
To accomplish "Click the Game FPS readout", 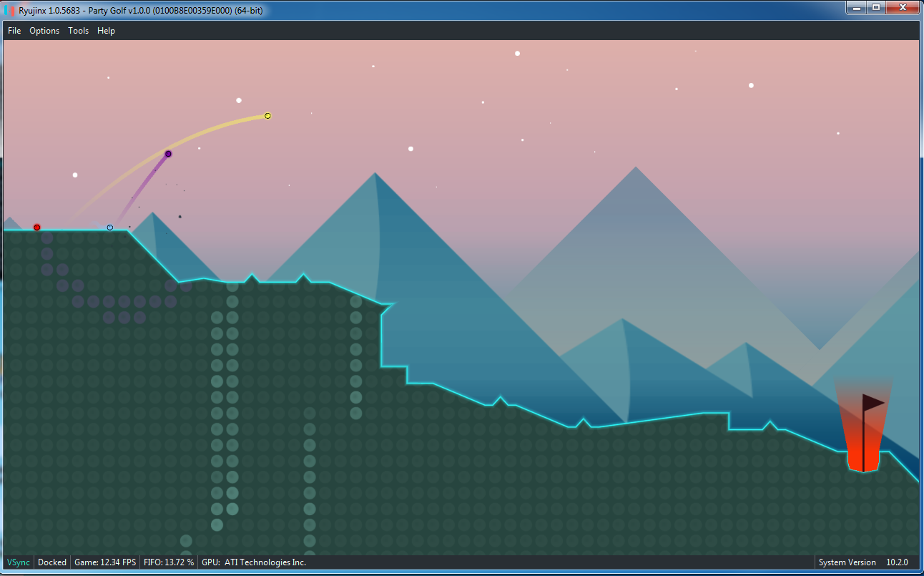I will 105,562.
